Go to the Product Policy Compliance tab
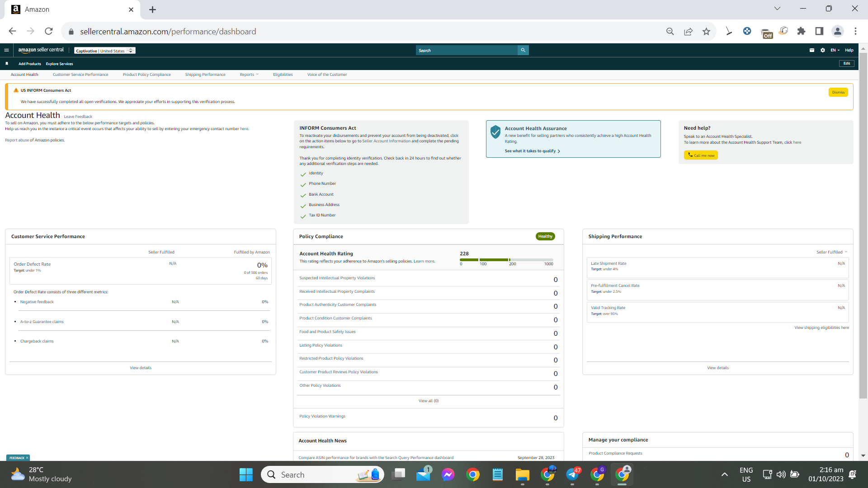This screenshot has height=488, width=868. pyautogui.click(x=146, y=75)
